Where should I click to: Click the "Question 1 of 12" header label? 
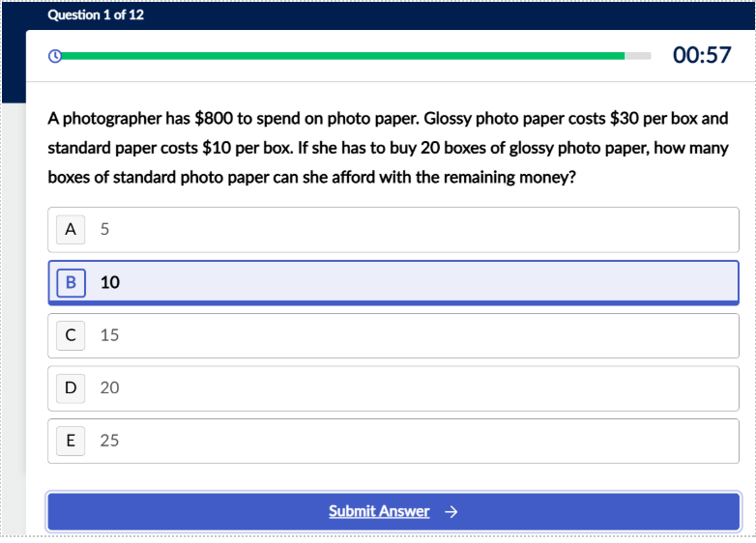coord(96,15)
